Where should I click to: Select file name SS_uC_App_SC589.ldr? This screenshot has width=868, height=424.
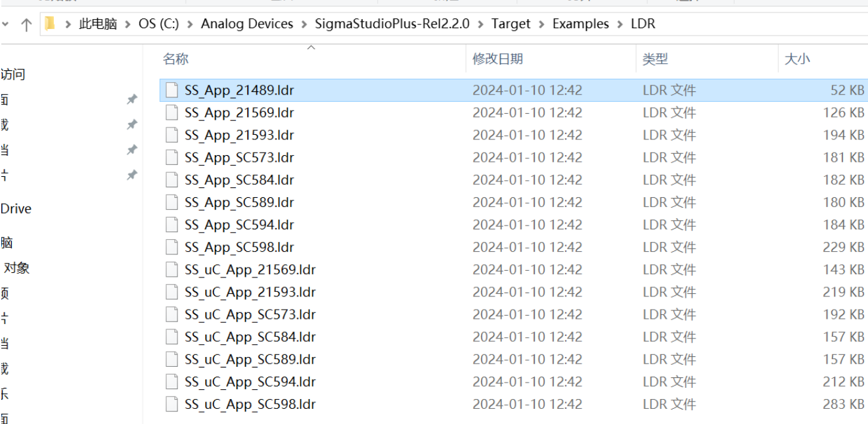pos(250,358)
